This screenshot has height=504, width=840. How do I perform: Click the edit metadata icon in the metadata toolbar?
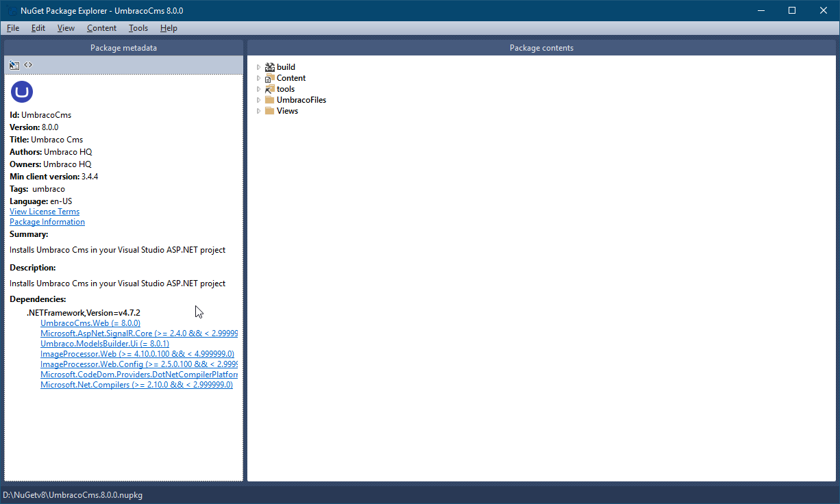14,65
